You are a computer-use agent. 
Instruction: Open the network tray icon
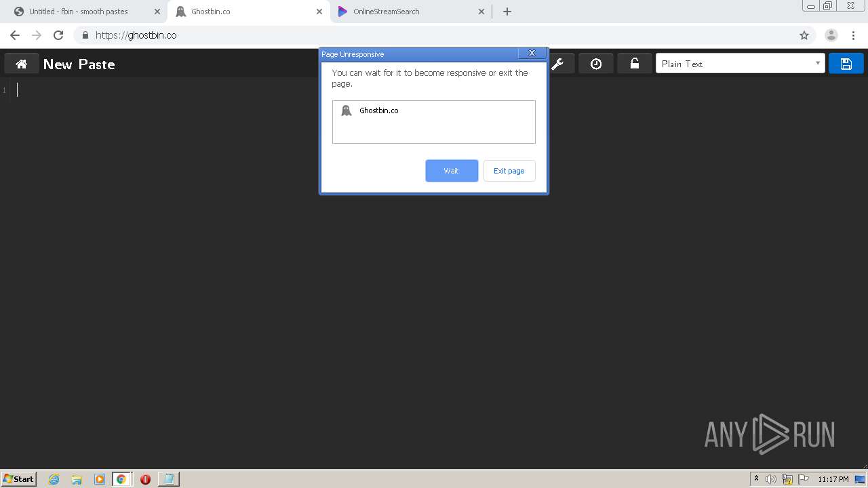787,479
